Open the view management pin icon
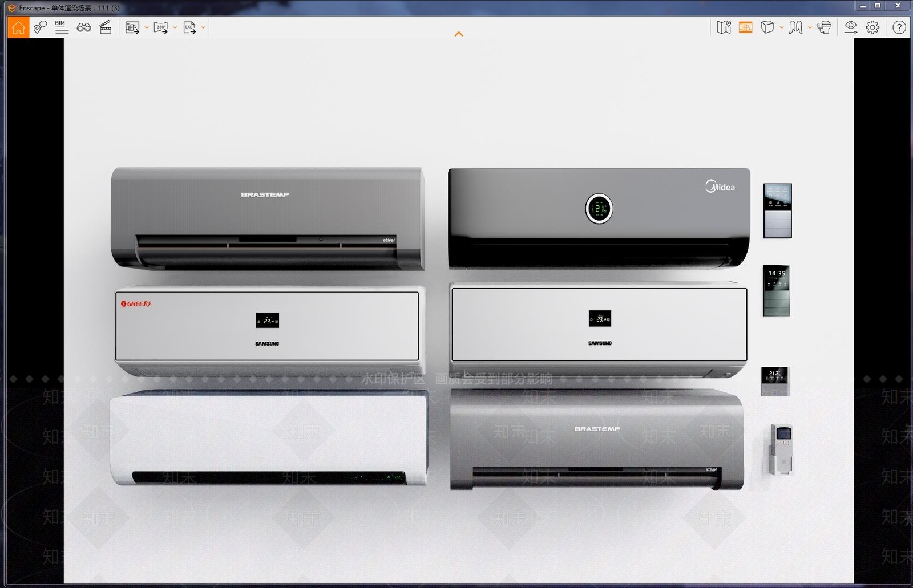The image size is (913, 588). 40,27
